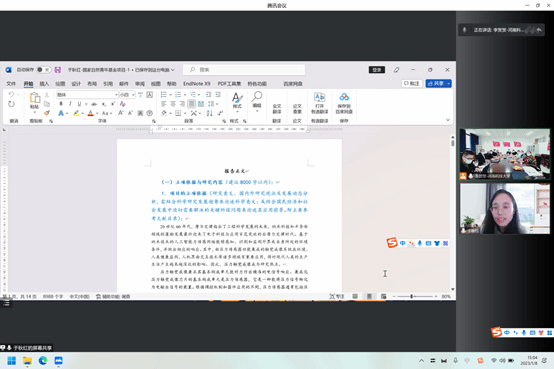Open the Share button dropdown arrow

tap(449, 83)
